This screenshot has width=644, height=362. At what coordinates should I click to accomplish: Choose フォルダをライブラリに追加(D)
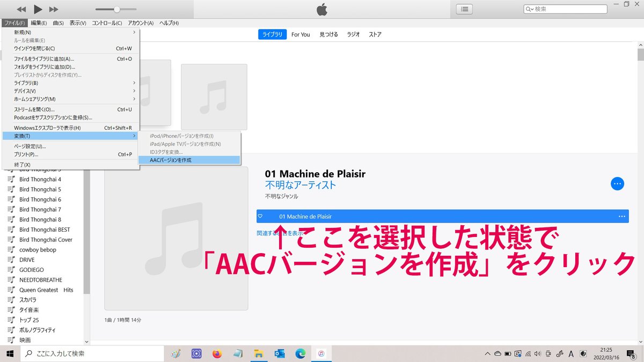(x=70, y=67)
